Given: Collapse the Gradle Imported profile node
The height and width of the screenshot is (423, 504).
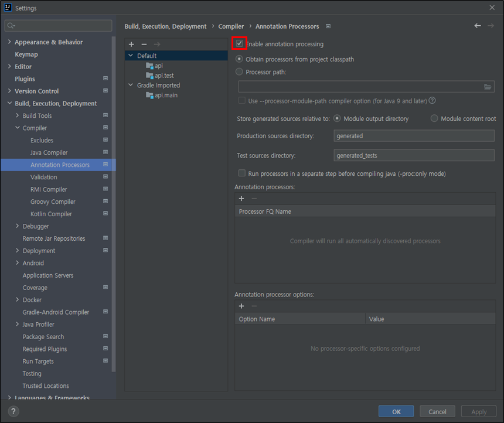Looking at the screenshot, I should [131, 85].
